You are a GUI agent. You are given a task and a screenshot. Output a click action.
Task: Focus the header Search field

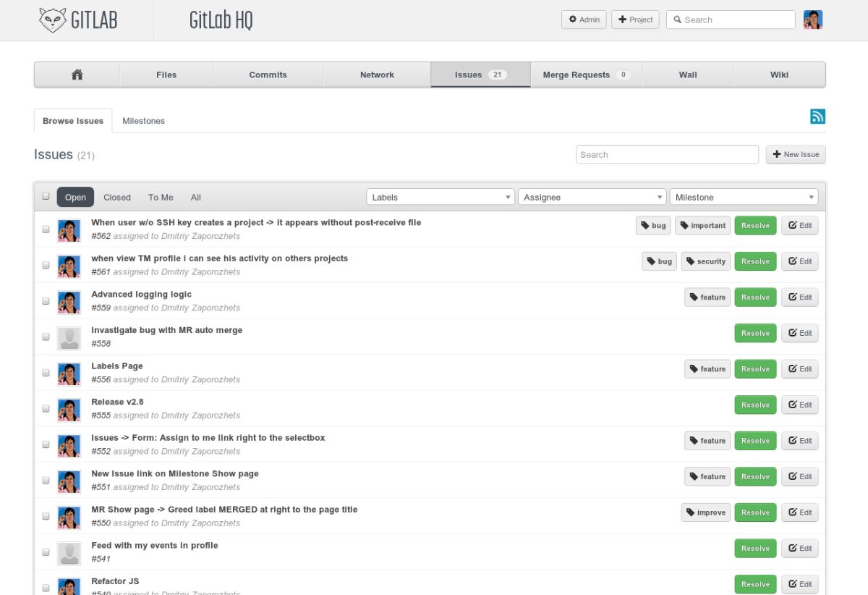click(731, 20)
